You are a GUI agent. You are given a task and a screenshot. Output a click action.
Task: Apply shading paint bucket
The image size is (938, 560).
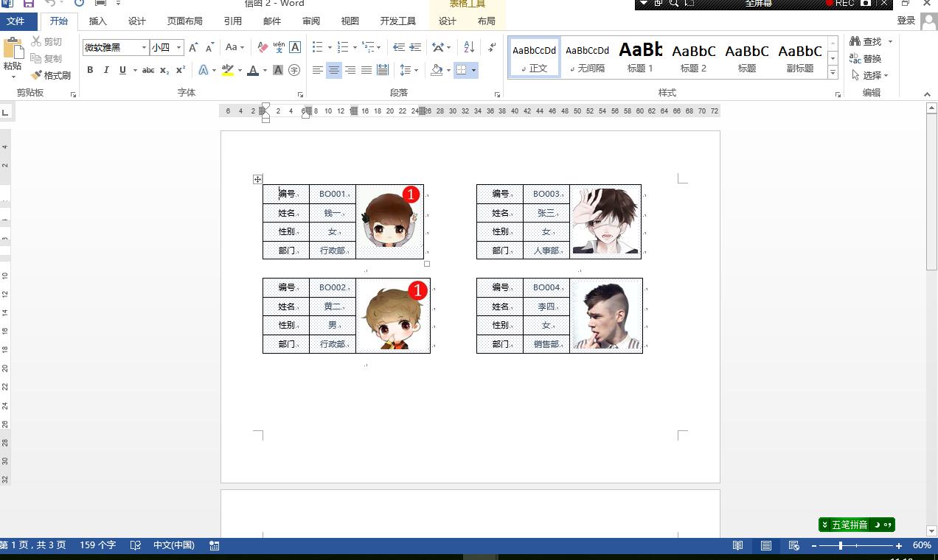437,70
